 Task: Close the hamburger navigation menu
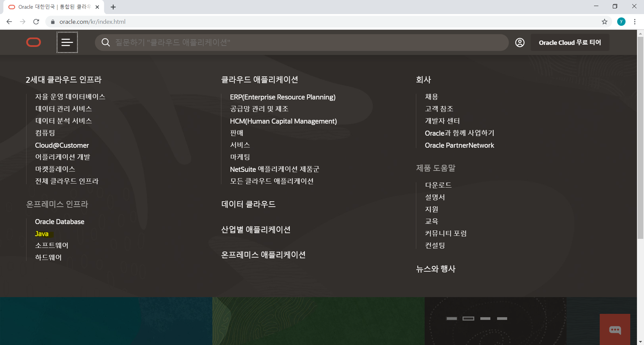pyautogui.click(x=67, y=42)
